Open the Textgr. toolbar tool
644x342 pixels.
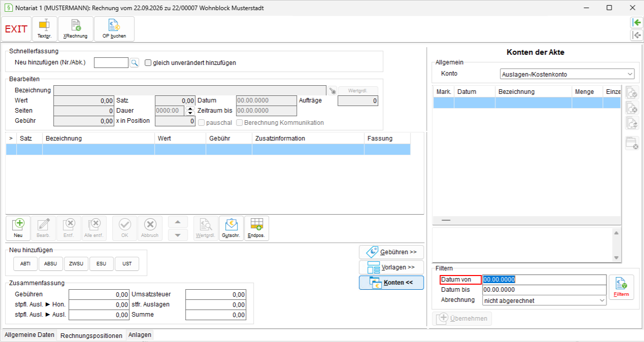click(x=45, y=29)
